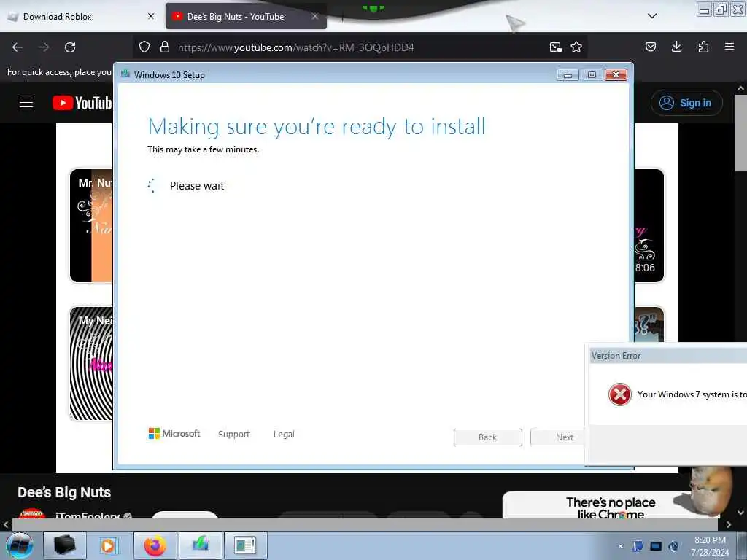Select the Dee's Big Nuts YouTube tab
Screen dimensions: 747x560
[246, 16]
